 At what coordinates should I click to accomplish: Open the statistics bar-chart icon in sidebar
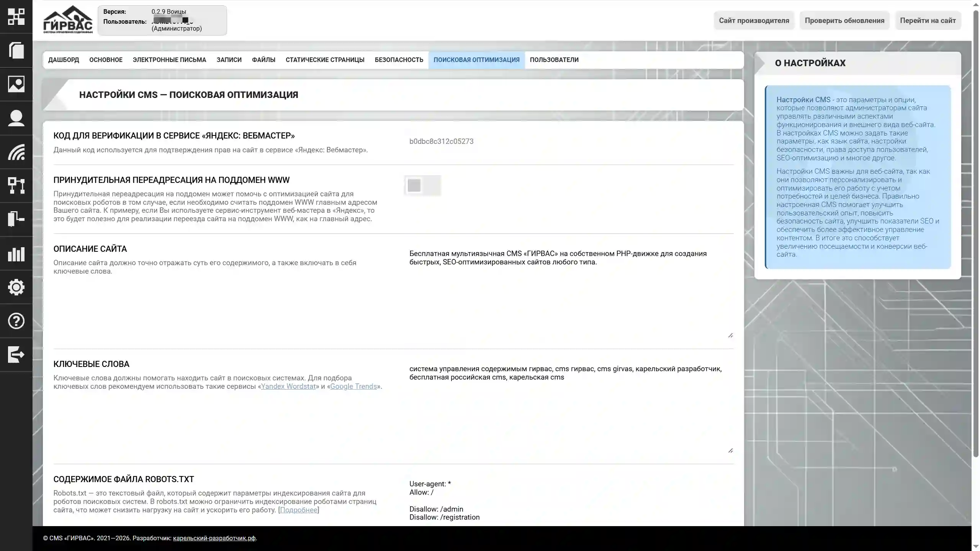click(x=16, y=254)
